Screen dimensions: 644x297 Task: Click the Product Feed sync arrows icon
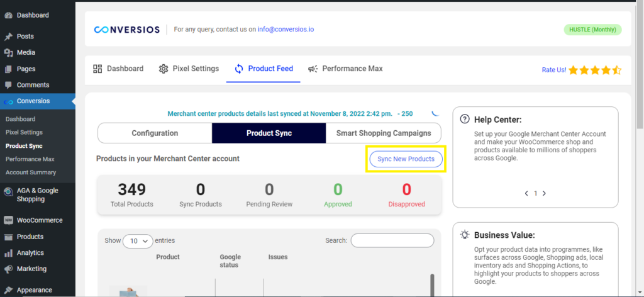tap(239, 69)
